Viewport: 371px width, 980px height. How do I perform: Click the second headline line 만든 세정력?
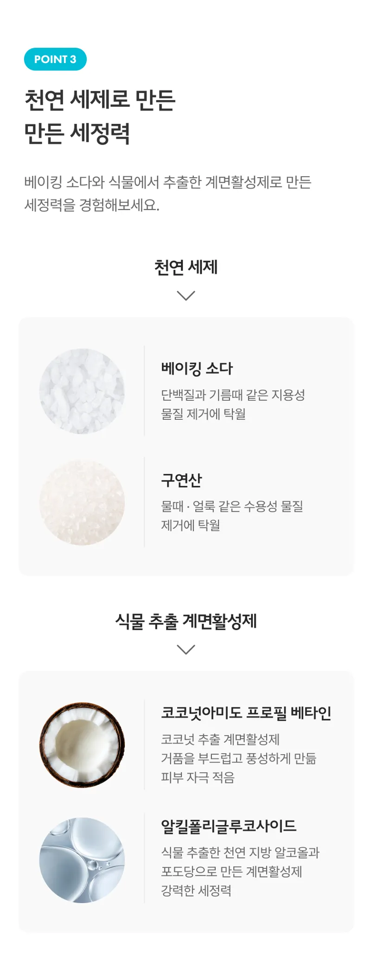click(77, 134)
